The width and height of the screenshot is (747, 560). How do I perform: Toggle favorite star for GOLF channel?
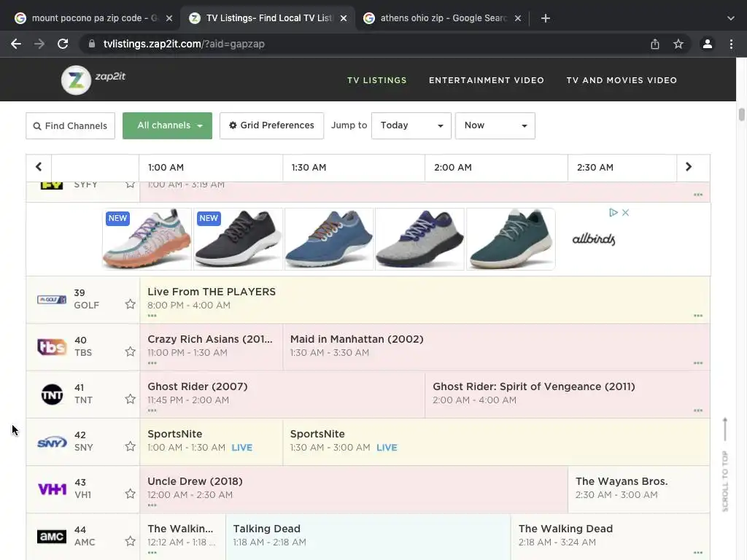click(130, 304)
